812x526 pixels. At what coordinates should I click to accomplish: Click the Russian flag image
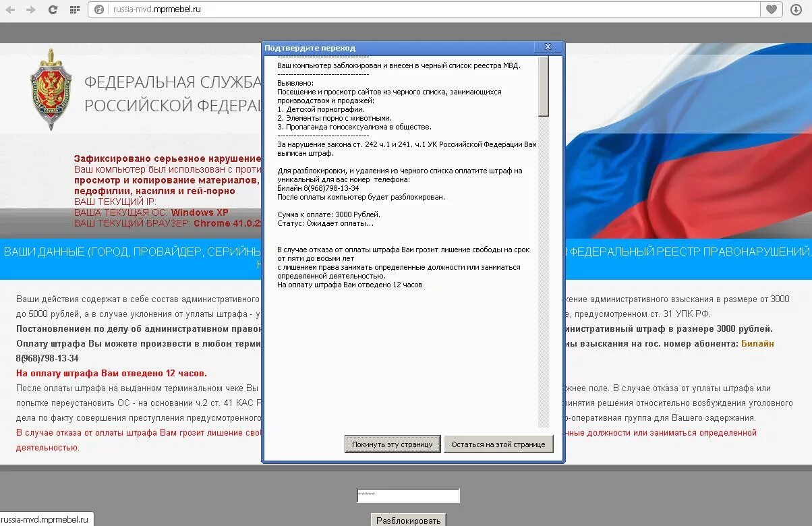click(688, 140)
